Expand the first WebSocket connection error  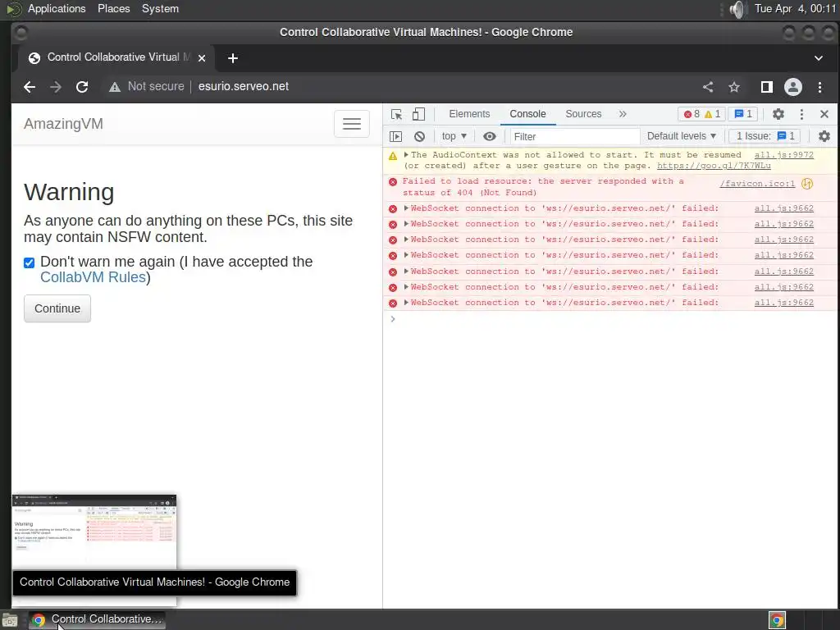pos(406,208)
